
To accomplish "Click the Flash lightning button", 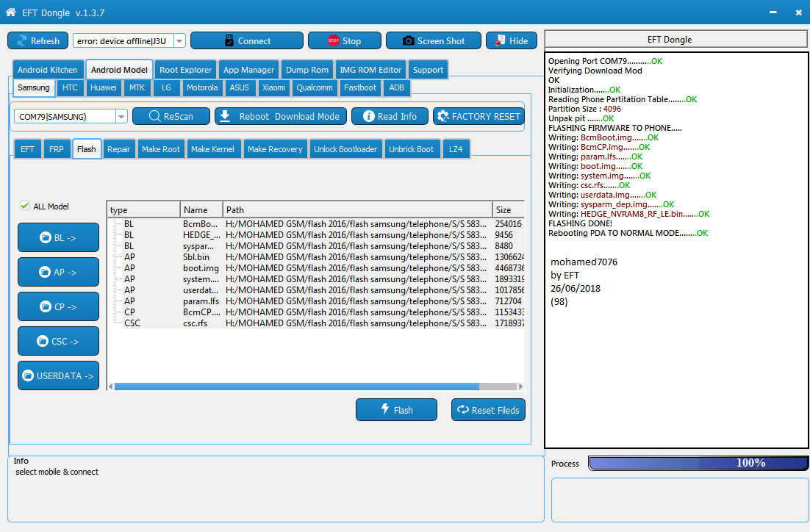I will click(396, 409).
